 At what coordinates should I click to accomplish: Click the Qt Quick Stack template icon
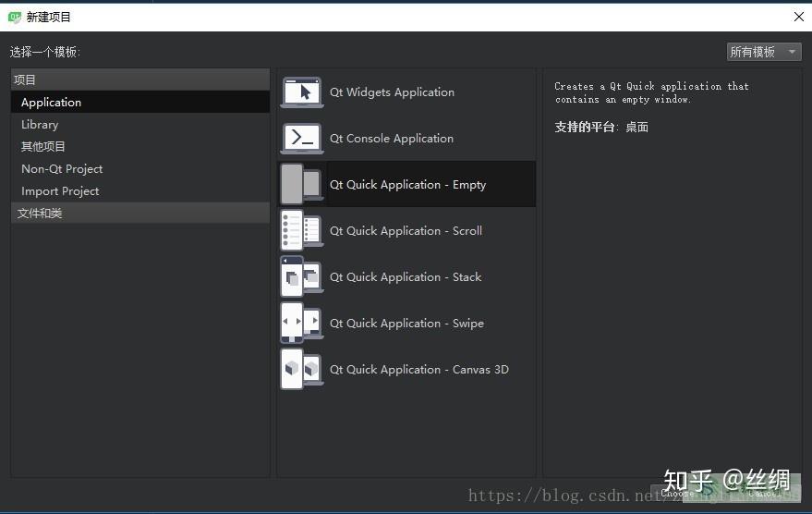[302, 276]
